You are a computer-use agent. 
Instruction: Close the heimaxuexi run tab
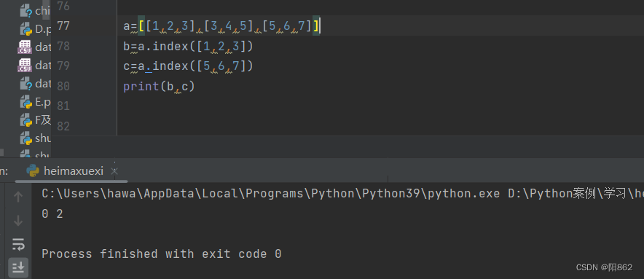pos(114,171)
